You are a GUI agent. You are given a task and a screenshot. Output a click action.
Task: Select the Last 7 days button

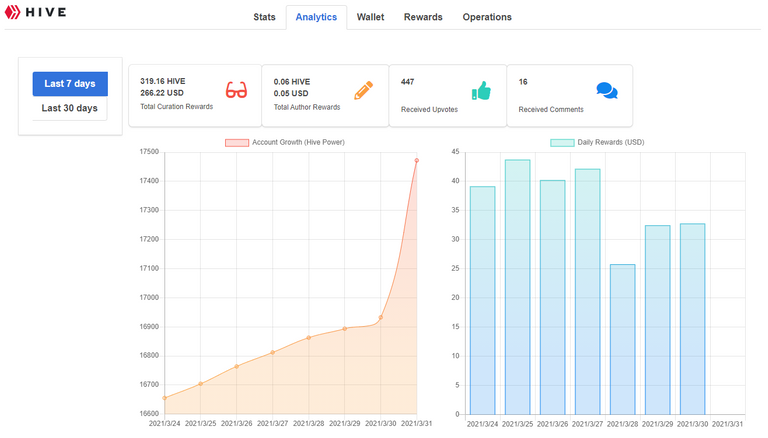70,84
